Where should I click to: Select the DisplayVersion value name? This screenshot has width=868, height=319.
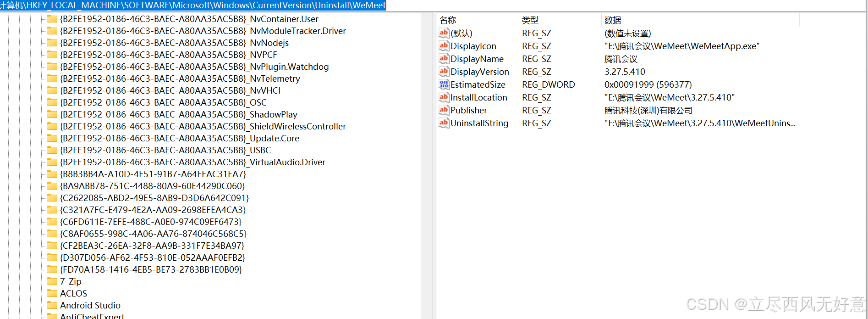[480, 72]
